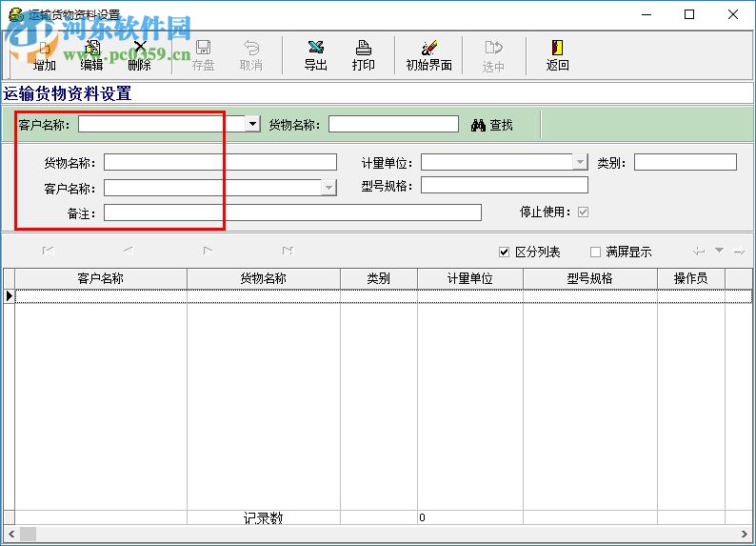This screenshot has width=756, height=546.
Task: Click the 查找 search button
Action: pyautogui.click(x=492, y=125)
